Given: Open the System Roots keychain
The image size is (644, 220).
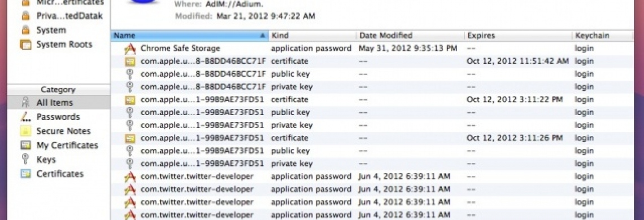Looking at the screenshot, I should (64, 45).
